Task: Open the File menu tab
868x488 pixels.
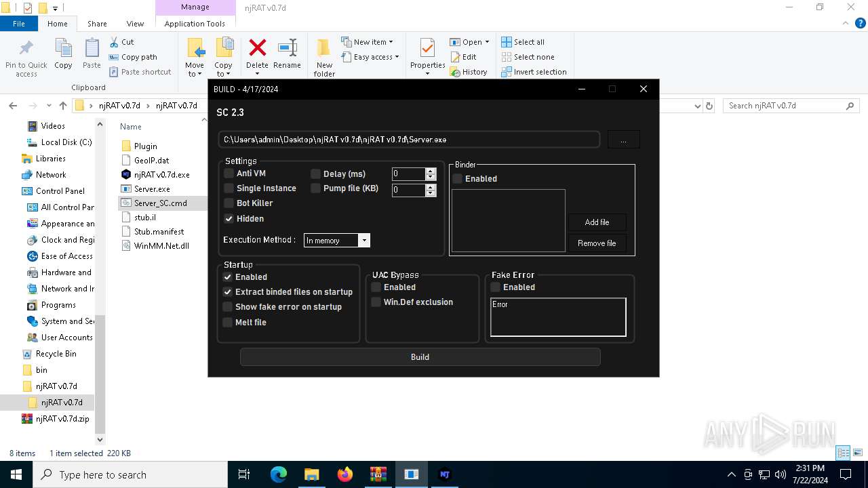Action: 19,24
